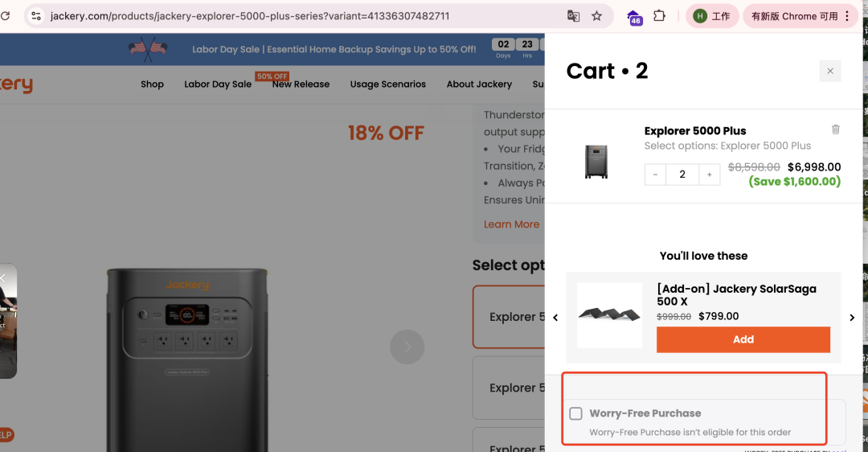The image size is (868, 452).
Task: Delete Explorer 5000 Plus with trash icon
Action: (835, 129)
